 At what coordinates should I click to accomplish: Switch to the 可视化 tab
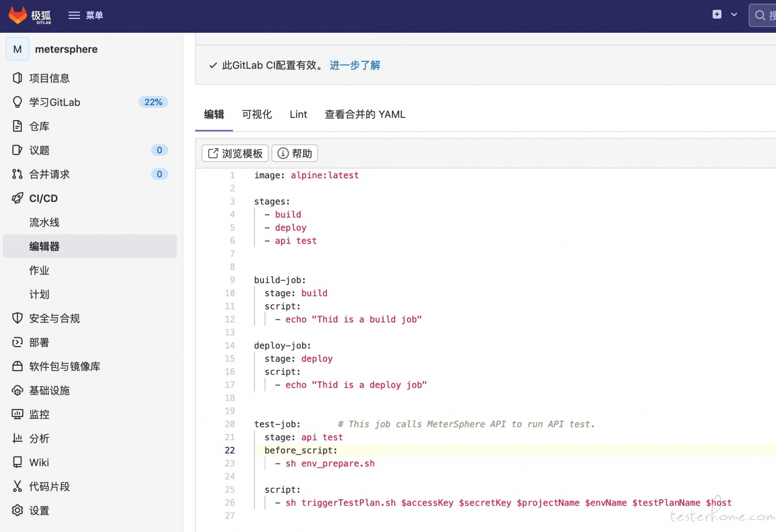coord(257,114)
